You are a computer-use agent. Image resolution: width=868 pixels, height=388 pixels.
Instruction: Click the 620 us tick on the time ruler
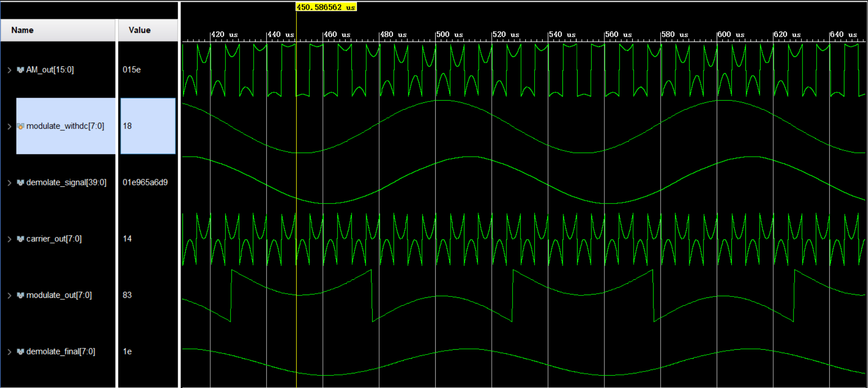(787, 34)
